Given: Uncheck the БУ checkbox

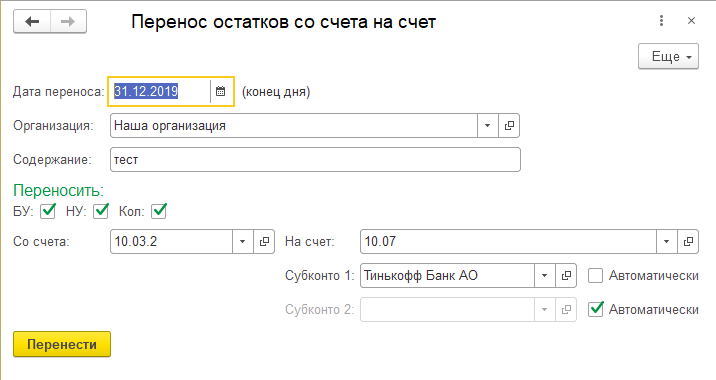Looking at the screenshot, I should click(x=48, y=211).
